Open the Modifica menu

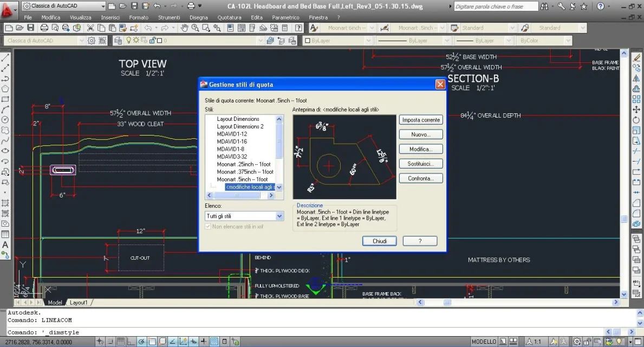point(50,17)
